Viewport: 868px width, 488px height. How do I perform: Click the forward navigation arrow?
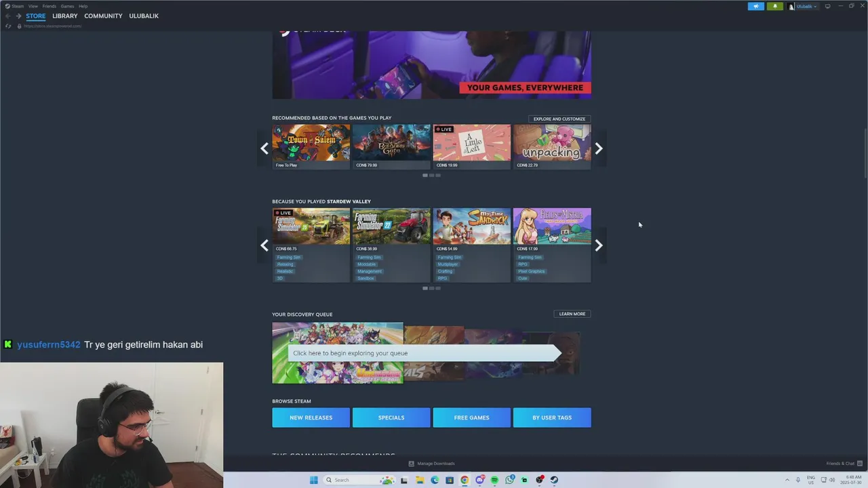click(x=19, y=16)
